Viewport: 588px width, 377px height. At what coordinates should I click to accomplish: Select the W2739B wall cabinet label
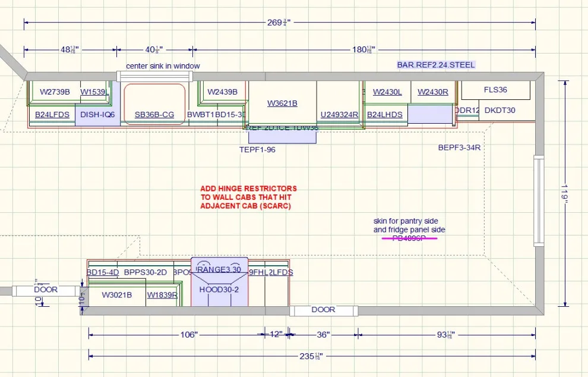(x=55, y=92)
